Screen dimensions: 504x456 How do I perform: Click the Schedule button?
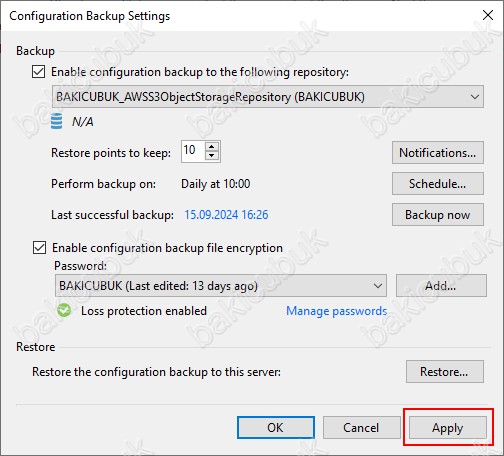click(x=438, y=184)
